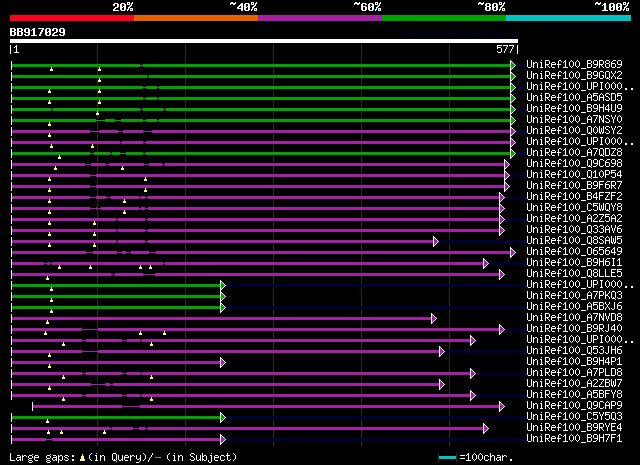Click the yellow triangle in the gaps legend
Image resolution: width=640 pixels, height=465 pixels.
pos(82,458)
